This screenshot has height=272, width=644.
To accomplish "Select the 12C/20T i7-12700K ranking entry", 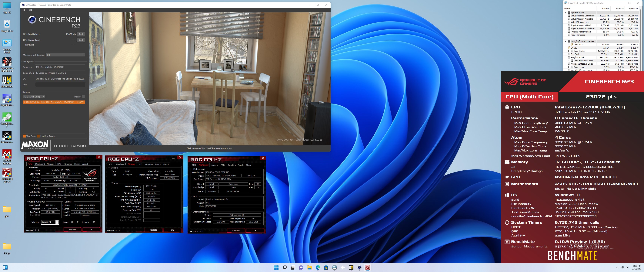I will [54, 102].
